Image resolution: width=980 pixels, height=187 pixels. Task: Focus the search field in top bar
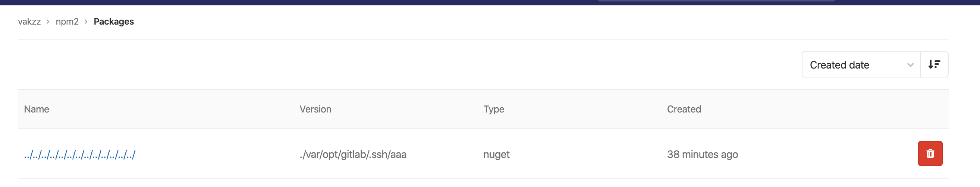click(716, 1)
